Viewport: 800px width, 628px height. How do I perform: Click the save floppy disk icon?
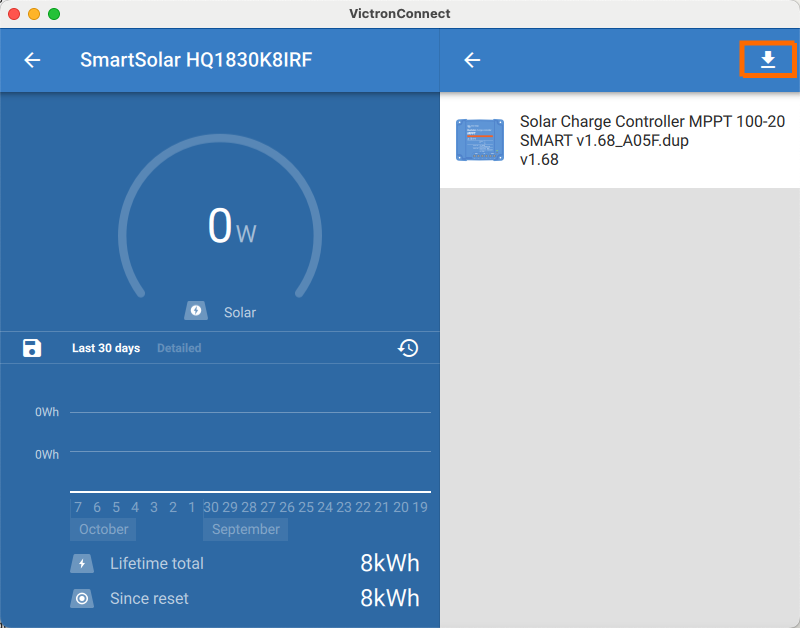(x=32, y=348)
